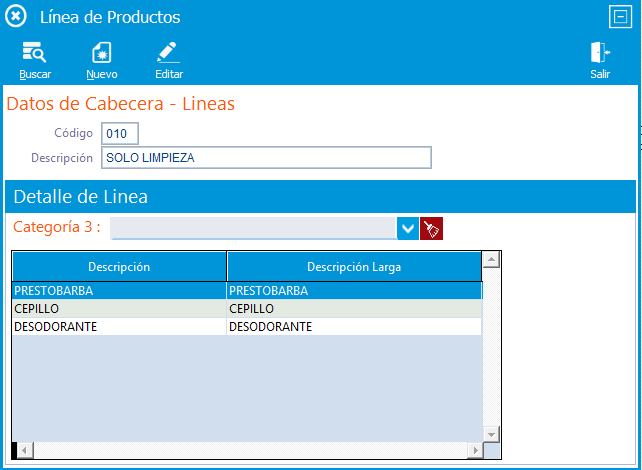Click the grid's horizontal scroll left arrow

(25, 450)
